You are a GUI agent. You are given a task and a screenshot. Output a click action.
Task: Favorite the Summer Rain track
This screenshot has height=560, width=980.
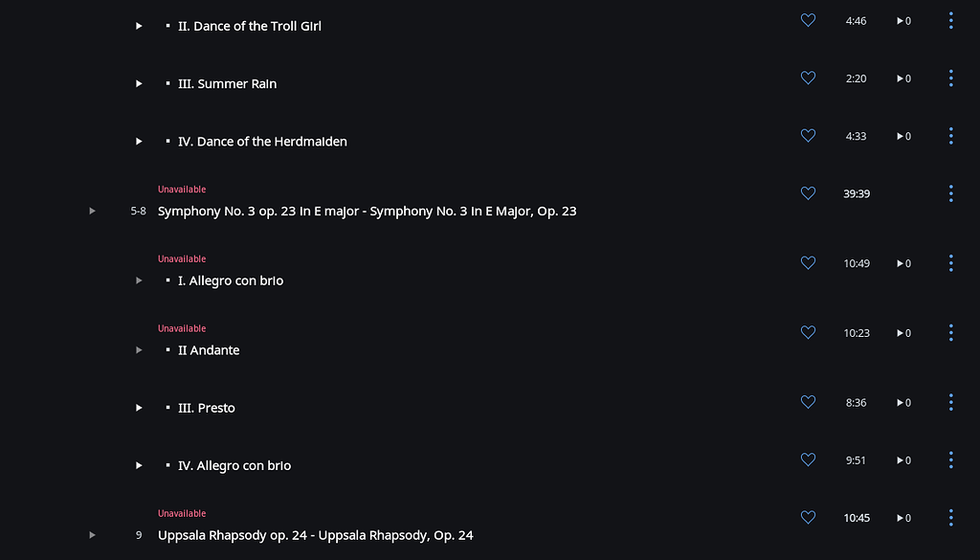808,78
